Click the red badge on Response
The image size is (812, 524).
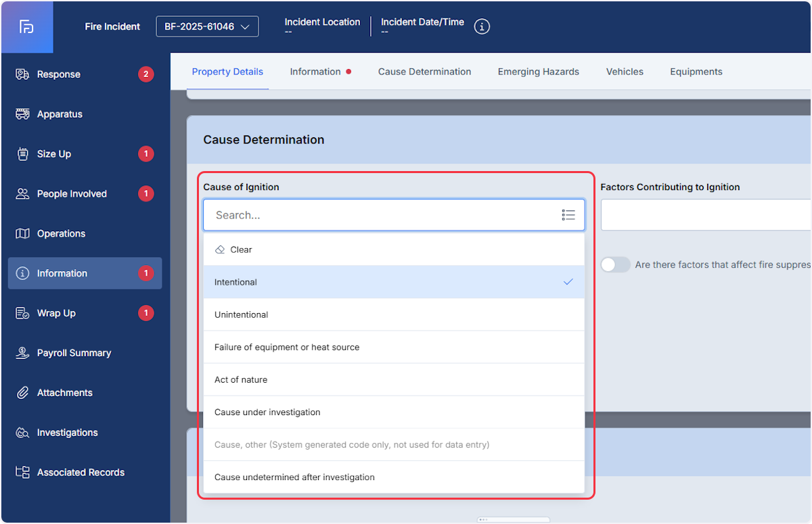[145, 74]
